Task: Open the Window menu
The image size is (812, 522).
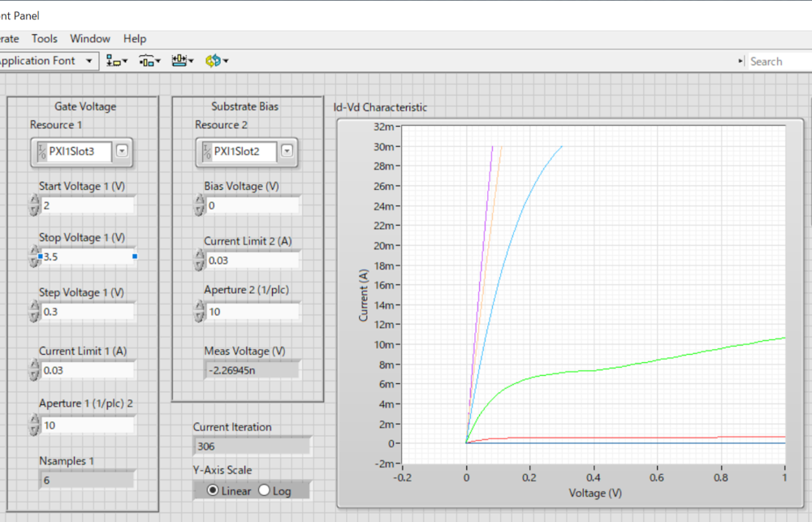Action: (89, 38)
